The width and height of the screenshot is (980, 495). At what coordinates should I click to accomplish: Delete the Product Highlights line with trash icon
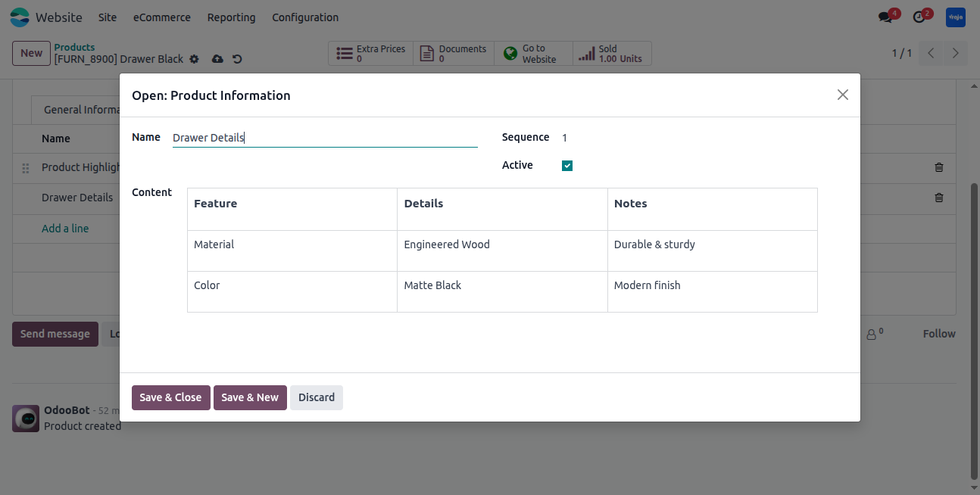(x=939, y=167)
